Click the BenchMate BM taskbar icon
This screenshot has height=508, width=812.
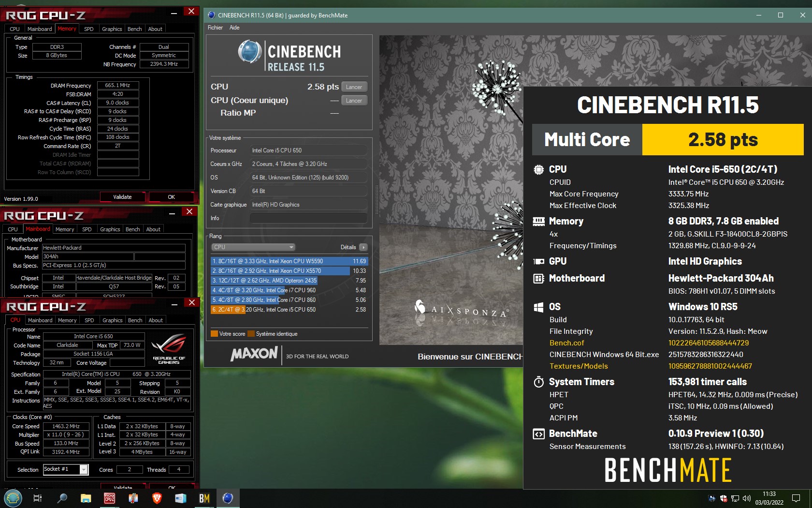click(204, 498)
